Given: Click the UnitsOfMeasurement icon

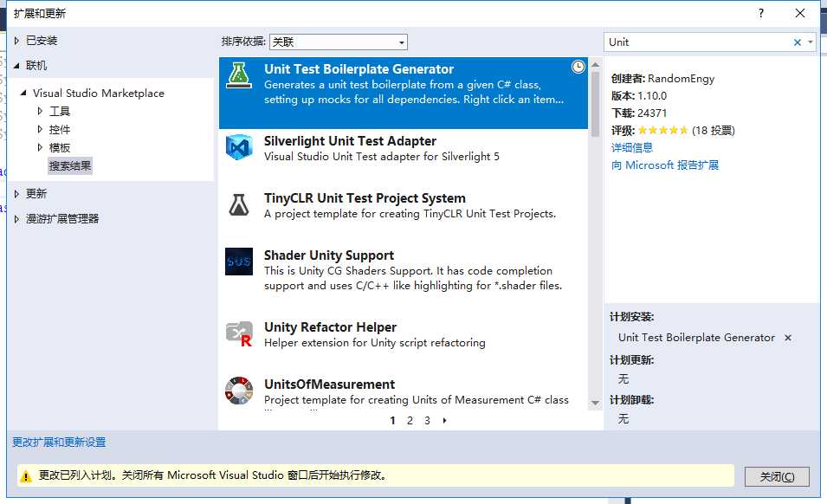Looking at the screenshot, I should tap(239, 391).
